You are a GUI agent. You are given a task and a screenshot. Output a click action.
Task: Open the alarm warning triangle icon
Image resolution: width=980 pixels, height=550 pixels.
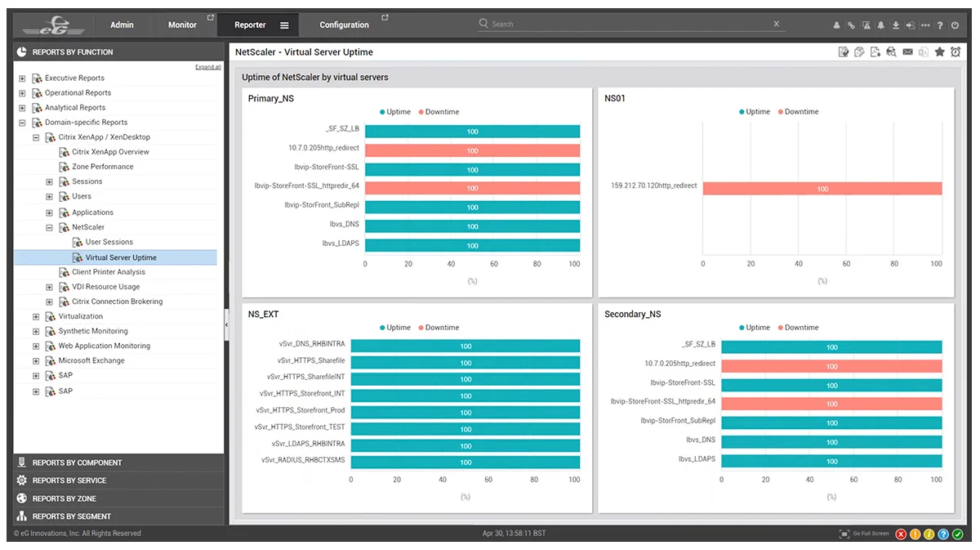[866, 25]
